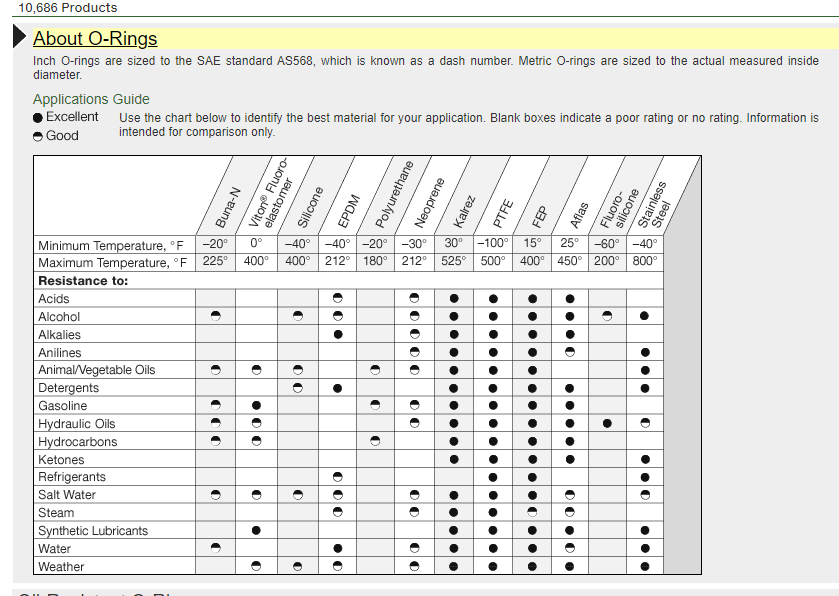Click Stainless Steel's excellent dot for Anilines
839x596 pixels.
(x=645, y=352)
